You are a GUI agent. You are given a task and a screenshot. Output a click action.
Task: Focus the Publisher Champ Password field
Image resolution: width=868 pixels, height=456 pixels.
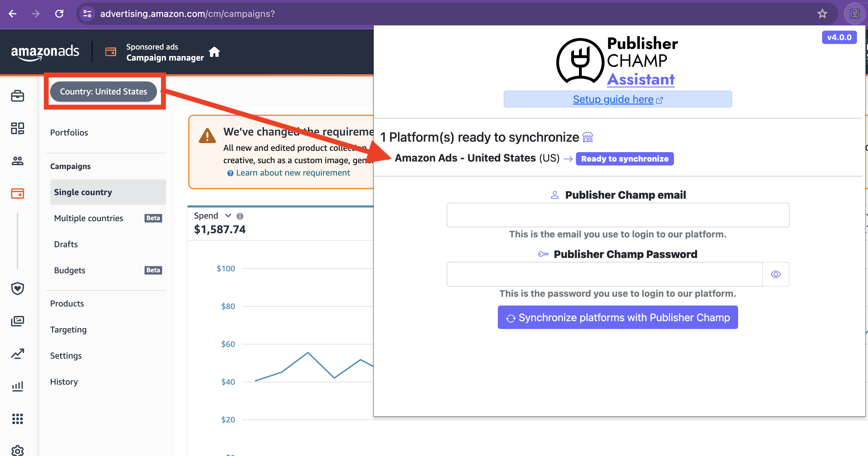(605, 274)
